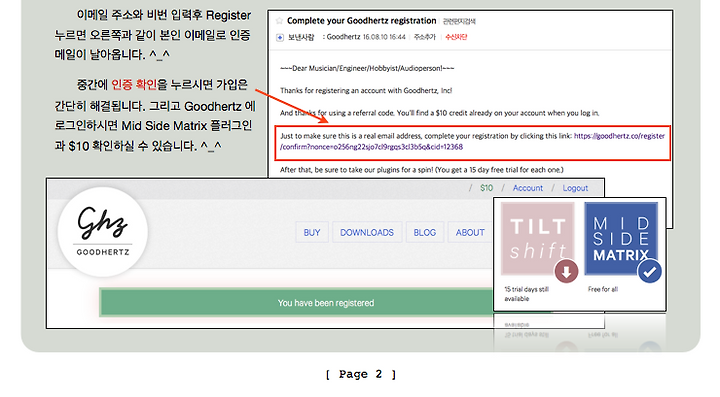Image resolution: width=720 pixels, height=397 pixels.
Task: Open the BUY menu item
Action: 312,233
